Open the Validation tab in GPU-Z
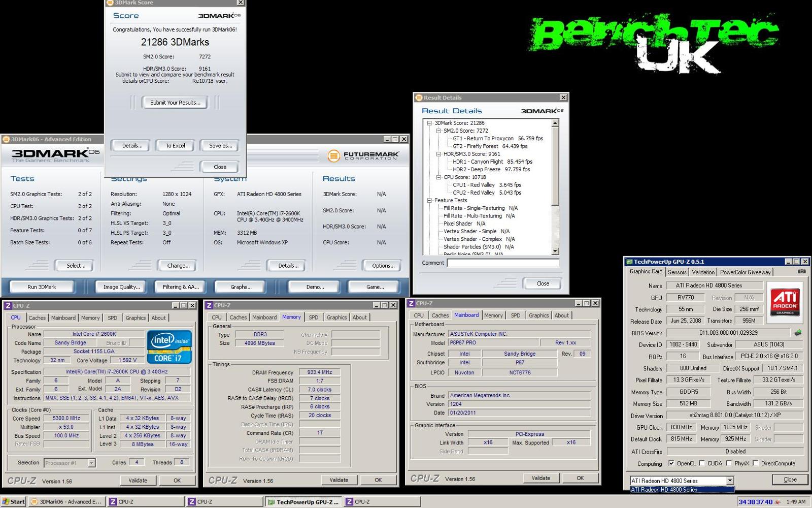812x508 pixels. [703, 272]
